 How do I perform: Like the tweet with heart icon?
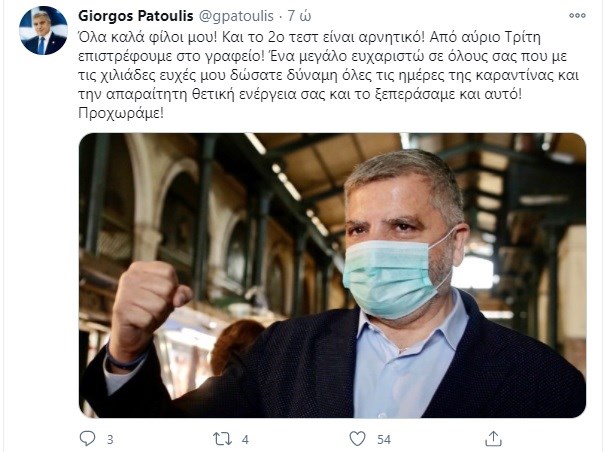point(357,439)
